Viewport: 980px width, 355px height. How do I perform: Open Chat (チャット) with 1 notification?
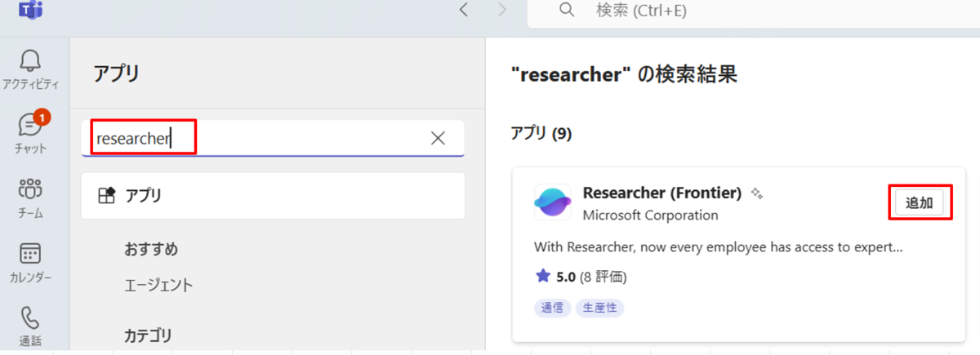[30, 131]
